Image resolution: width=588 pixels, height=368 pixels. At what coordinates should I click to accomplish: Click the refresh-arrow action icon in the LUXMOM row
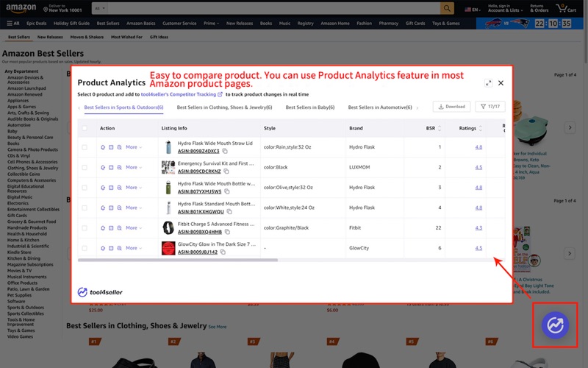coord(103,168)
